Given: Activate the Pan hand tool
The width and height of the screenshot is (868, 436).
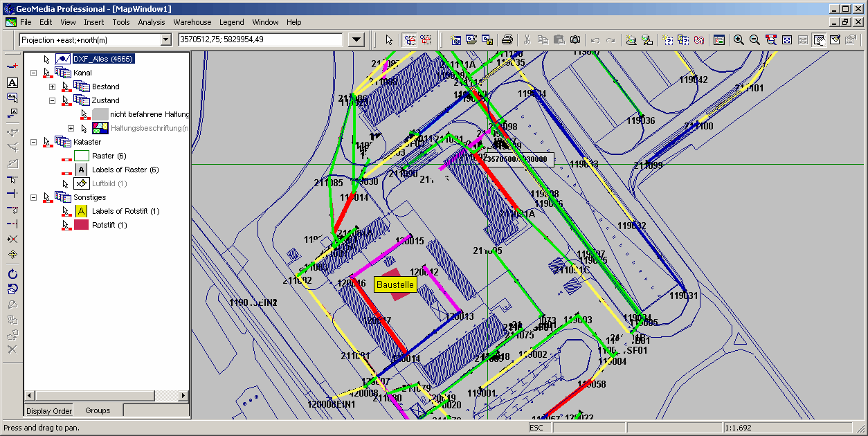Looking at the screenshot, I should tap(819, 40).
